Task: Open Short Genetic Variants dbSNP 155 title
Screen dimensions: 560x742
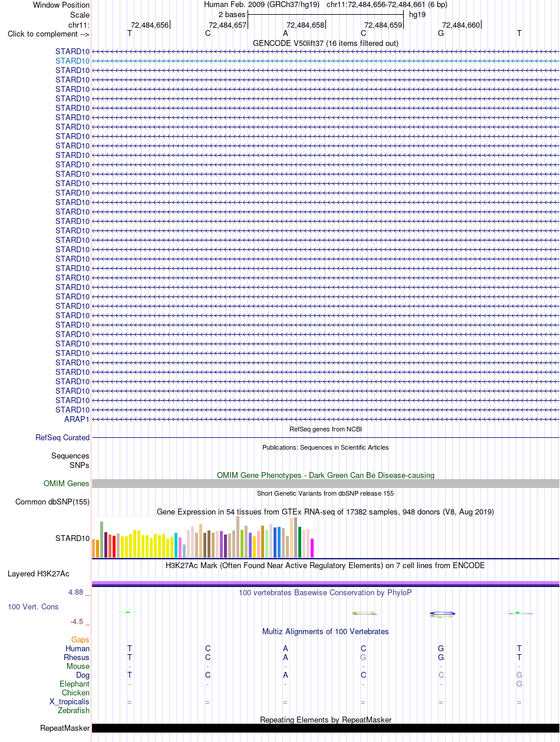Action: point(325,493)
